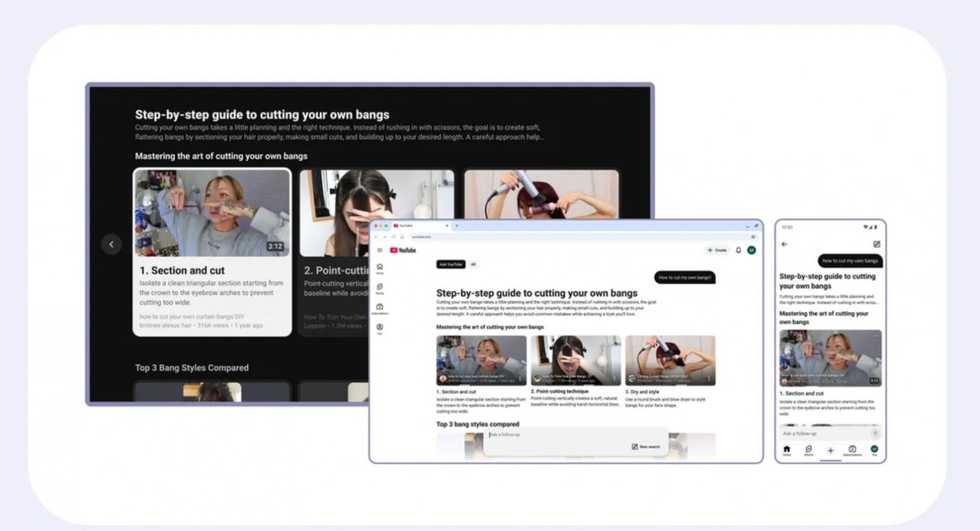The image size is (980, 531).
Task: Tap the back arrow on the phone screen
Action: pos(785,244)
